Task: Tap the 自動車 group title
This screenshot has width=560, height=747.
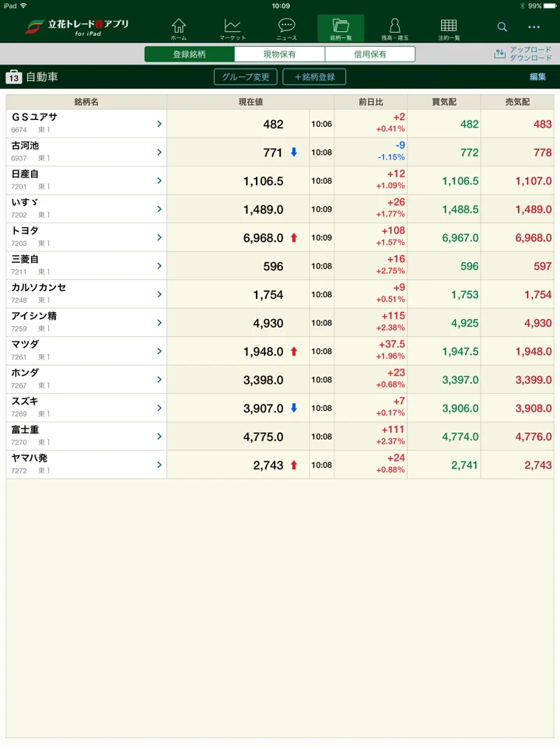Action: click(x=42, y=77)
